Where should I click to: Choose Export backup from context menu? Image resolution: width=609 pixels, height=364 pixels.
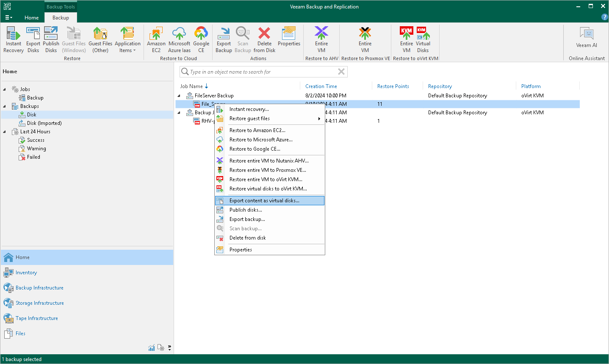pyautogui.click(x=270, y=219)
